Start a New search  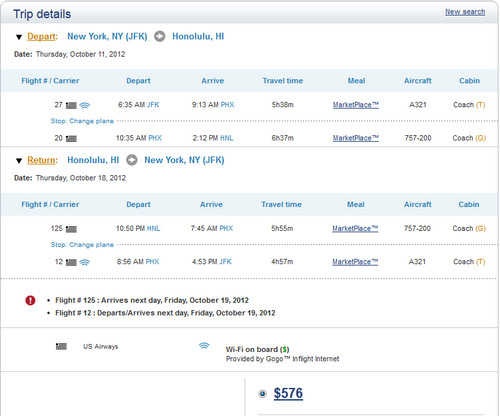465,12
